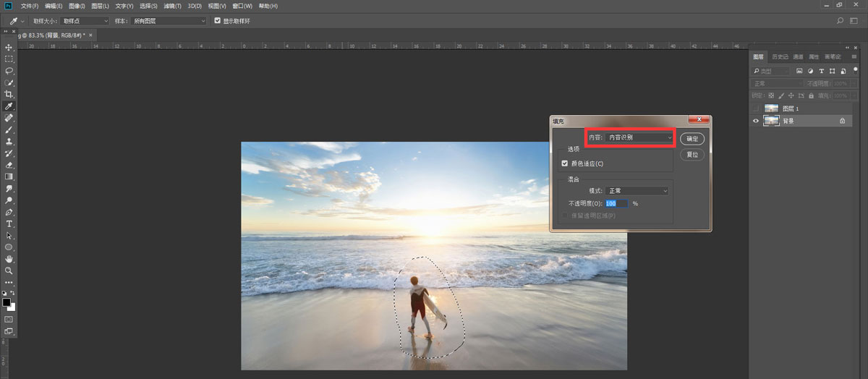Switch to the 通道 panel tab
868x379 pixels.
(x=799, y=56)
